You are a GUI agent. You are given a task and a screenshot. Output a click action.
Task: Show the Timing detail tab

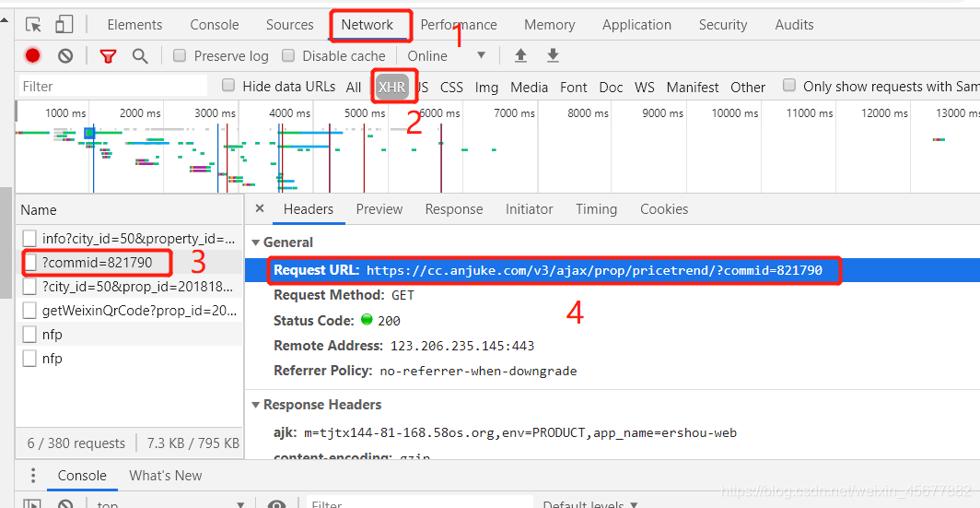pos(596,209)
